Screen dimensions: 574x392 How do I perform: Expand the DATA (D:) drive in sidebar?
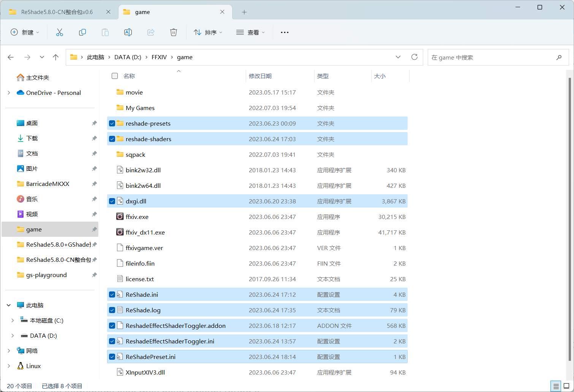13,336
